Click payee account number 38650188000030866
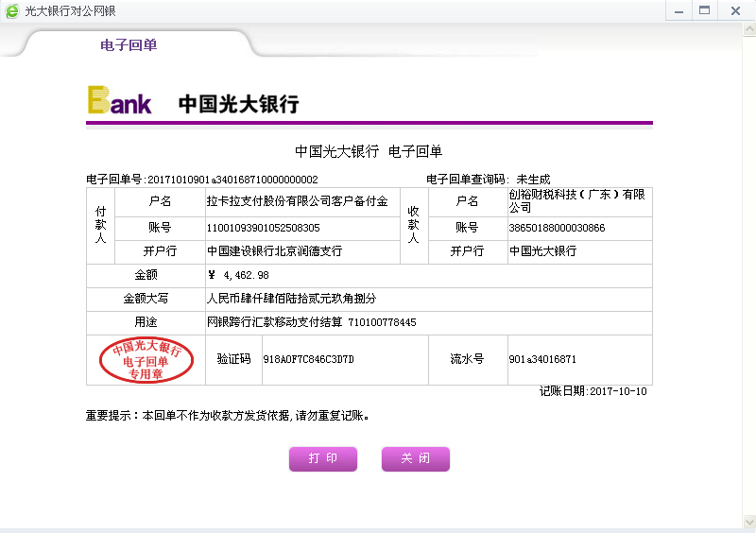This screenshot has height=533, width=756. pos(557,228)
